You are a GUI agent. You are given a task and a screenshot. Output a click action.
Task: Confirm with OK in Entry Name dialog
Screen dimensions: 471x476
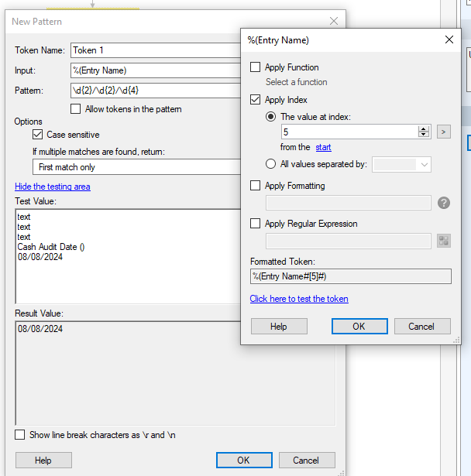tap(359, 327)
